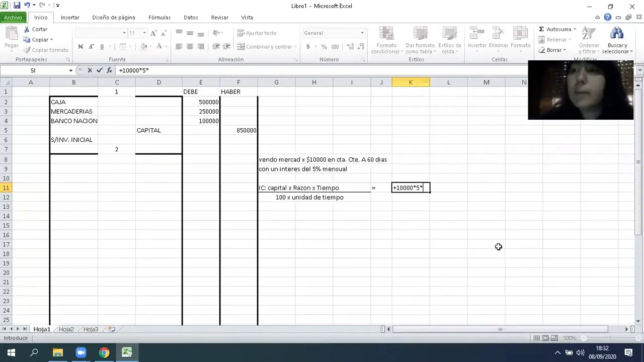
Task: Click the Borrar eraser icon
Action: tap(542, 50)
